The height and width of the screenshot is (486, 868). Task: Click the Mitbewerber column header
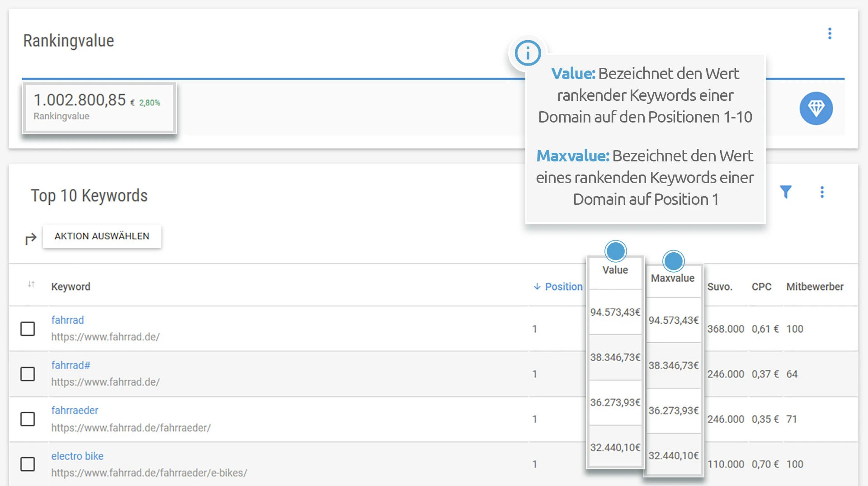coord(815,286)
